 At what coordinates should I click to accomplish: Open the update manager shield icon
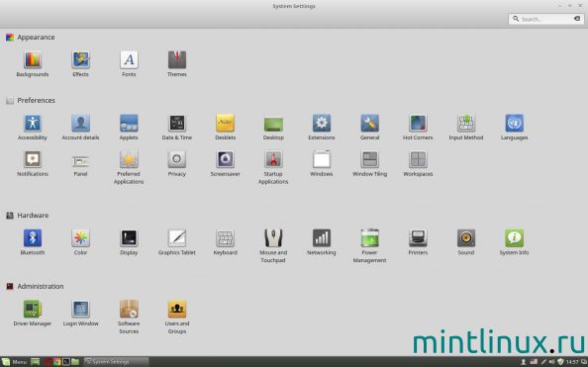point(560,362)
